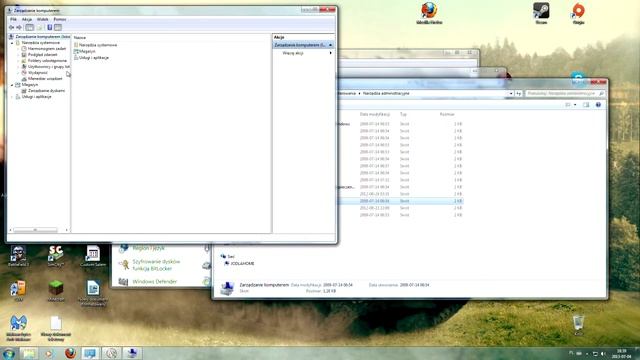The image size is (640, 360).
Task: Sort by Rozmiar column in Explorer
Action: tap(447, 114)
